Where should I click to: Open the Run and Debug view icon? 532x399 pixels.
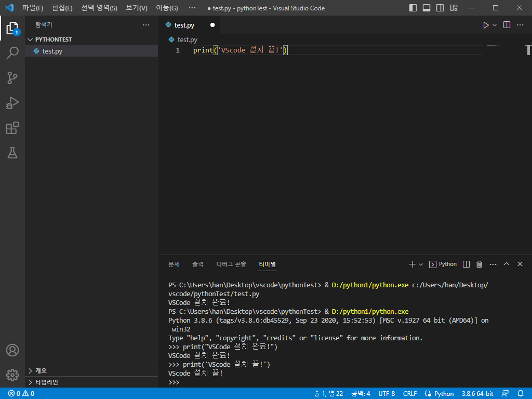[x=12, y=103]
